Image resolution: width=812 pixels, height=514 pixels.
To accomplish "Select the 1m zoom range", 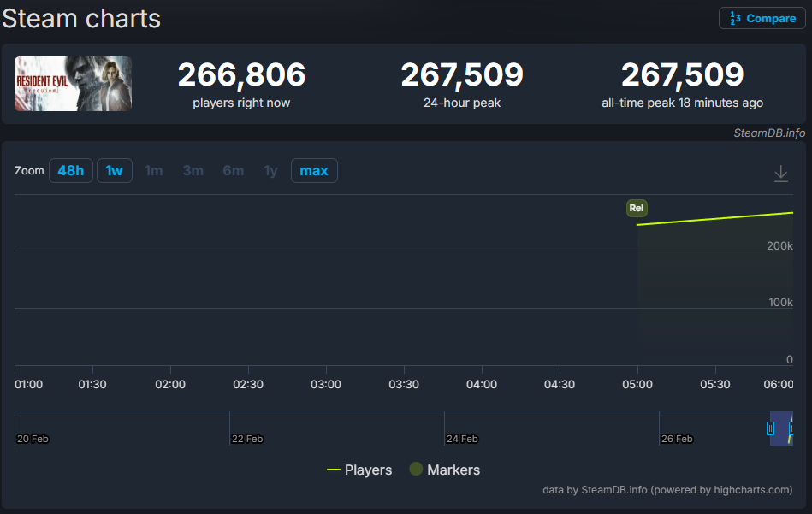I will coord(154,170).
